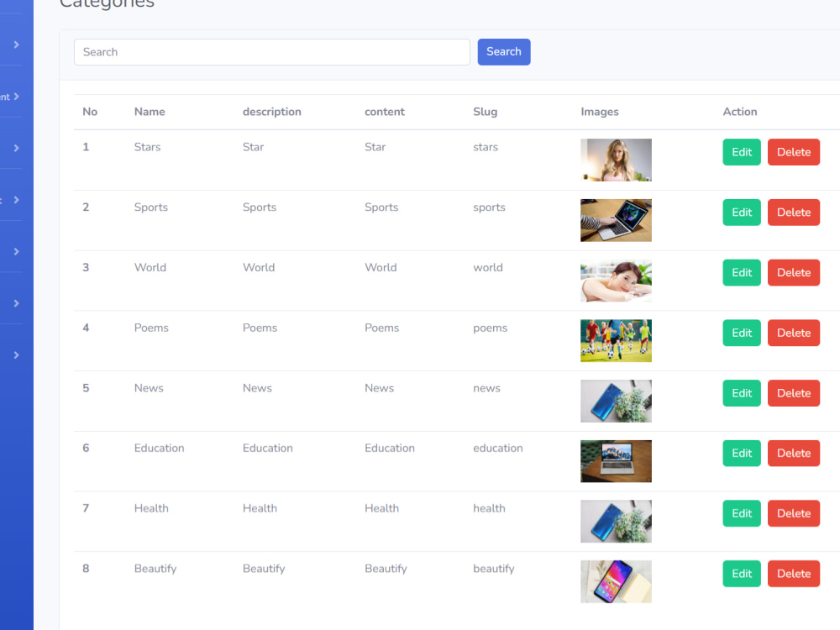
Task: Select the 'poems' slug cell
Action: click(x=491, y=328)
